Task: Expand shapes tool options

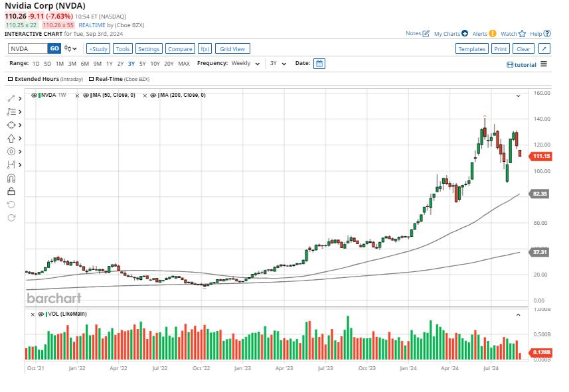Action: click(20, 125)
